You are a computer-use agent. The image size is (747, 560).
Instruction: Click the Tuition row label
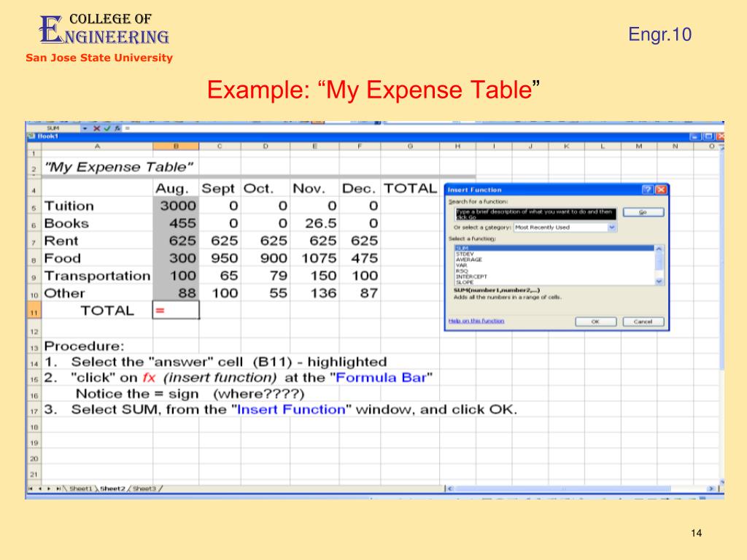click(97, 206)
